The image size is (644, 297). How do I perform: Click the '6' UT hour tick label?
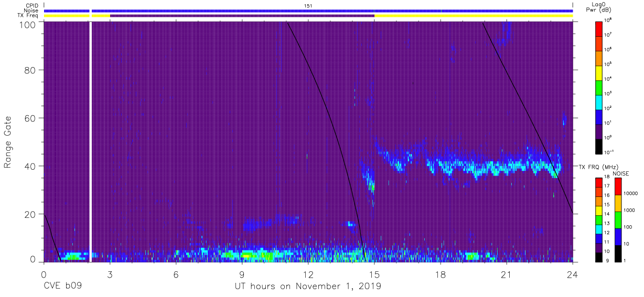[176, 274]
